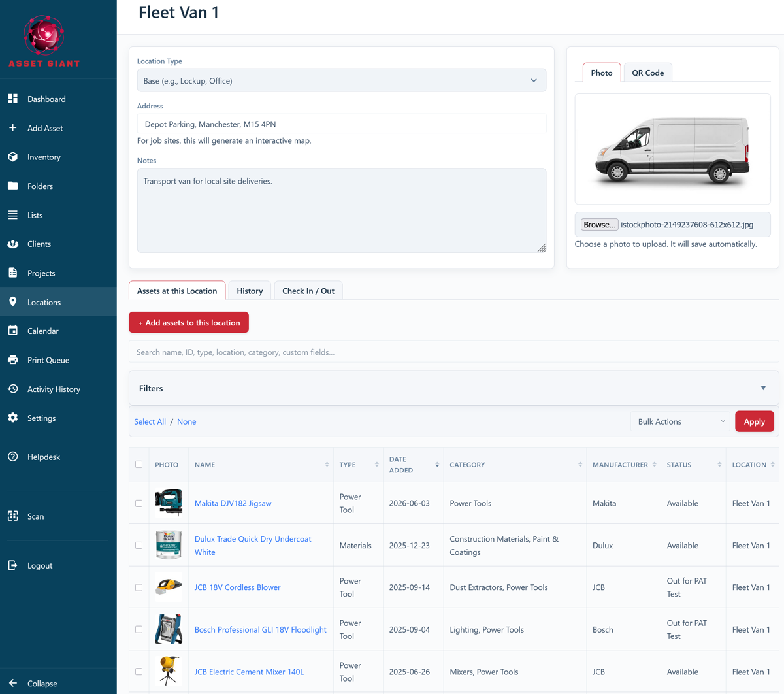Click the Makita jigsaw thumbnail

(169, 503)
